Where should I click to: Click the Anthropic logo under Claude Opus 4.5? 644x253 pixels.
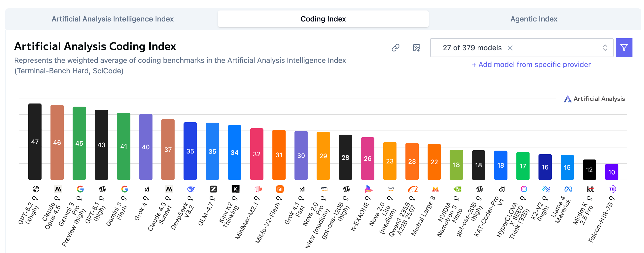[x=58, y=189]
